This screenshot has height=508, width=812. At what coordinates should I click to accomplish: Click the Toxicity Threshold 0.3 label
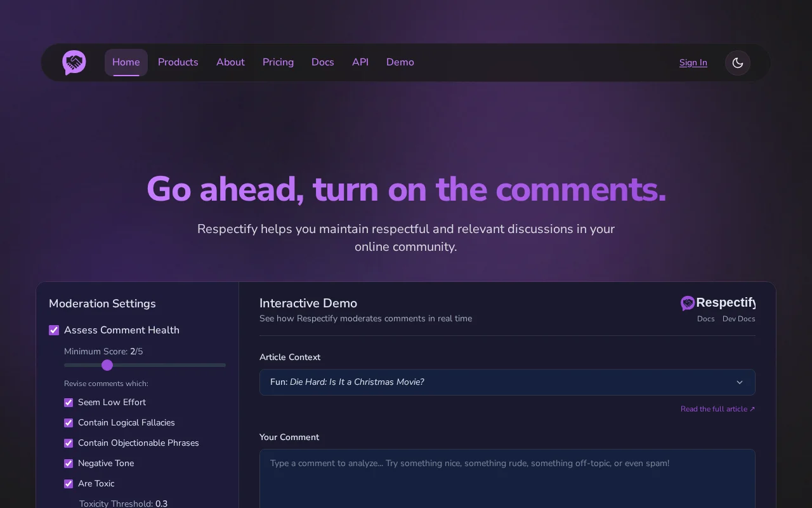coord(124,504)
